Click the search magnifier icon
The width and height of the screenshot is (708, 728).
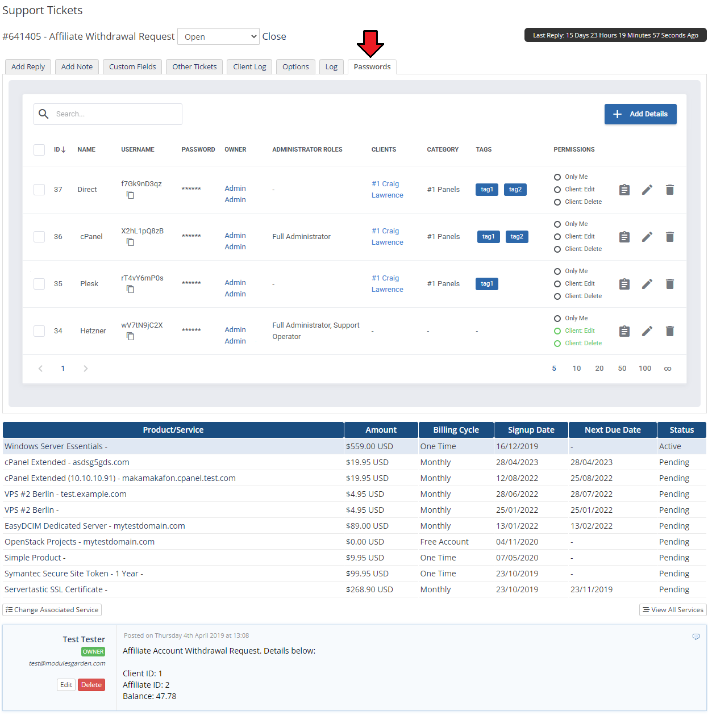pyautogui.click(x=44, y=114)
